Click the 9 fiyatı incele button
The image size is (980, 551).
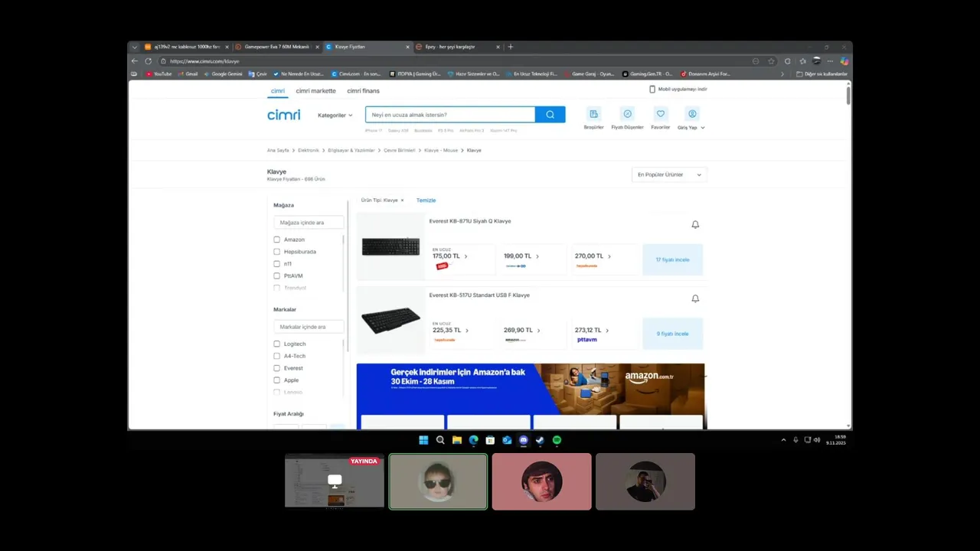673,334
